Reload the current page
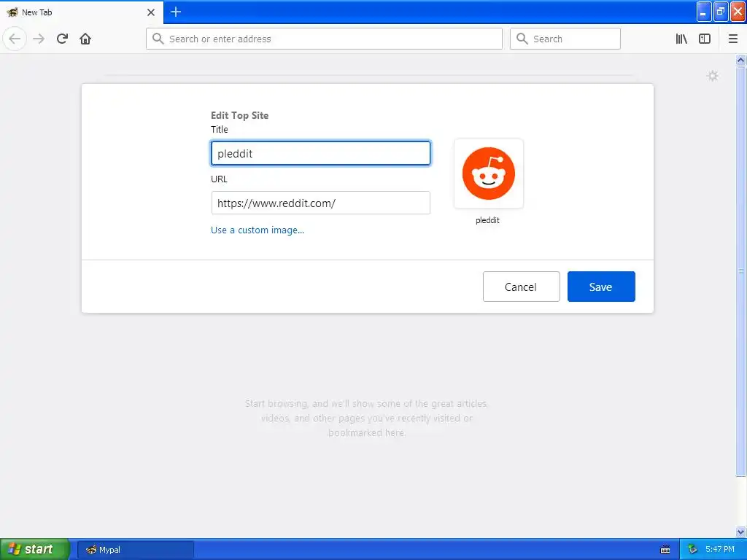Screen dimensions: 747x560 (x=62, y=39)
